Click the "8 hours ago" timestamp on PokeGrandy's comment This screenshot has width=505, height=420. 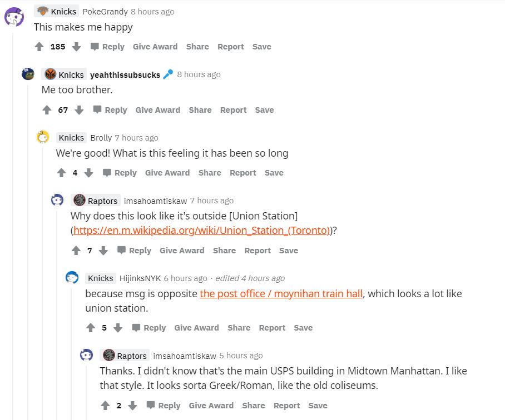click(x=152, y=12)
